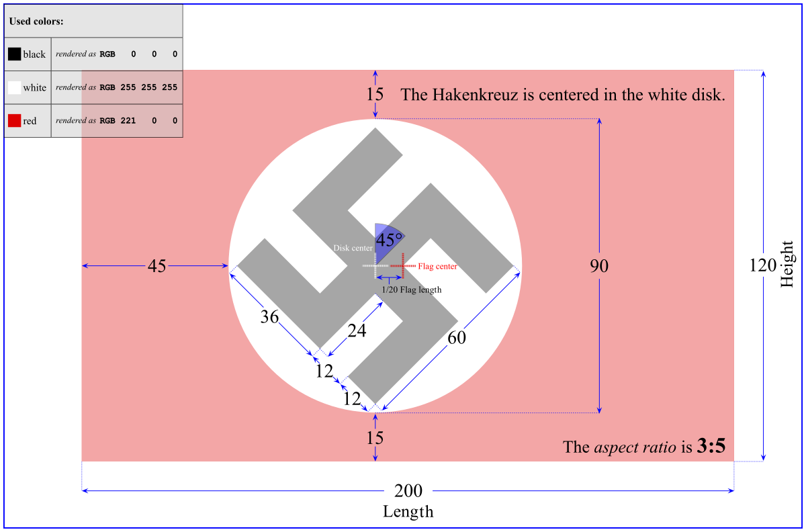Click the white color swatch in legend
806x532 pixels.
[x=14, y=87]
